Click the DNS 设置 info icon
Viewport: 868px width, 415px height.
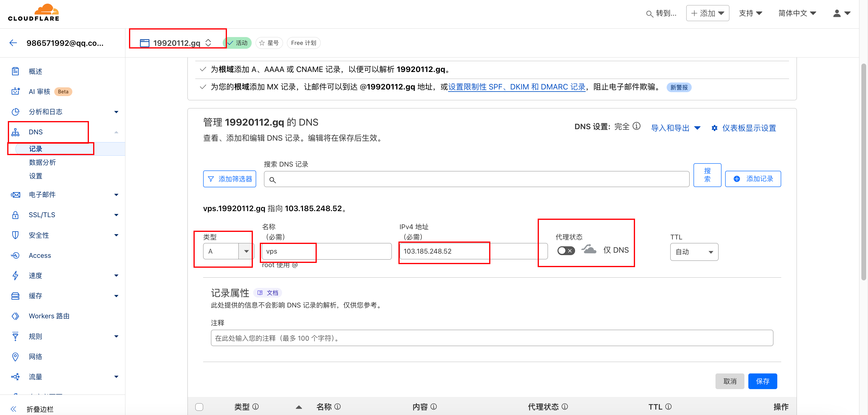pyautogui.click(x=637, y=126)
